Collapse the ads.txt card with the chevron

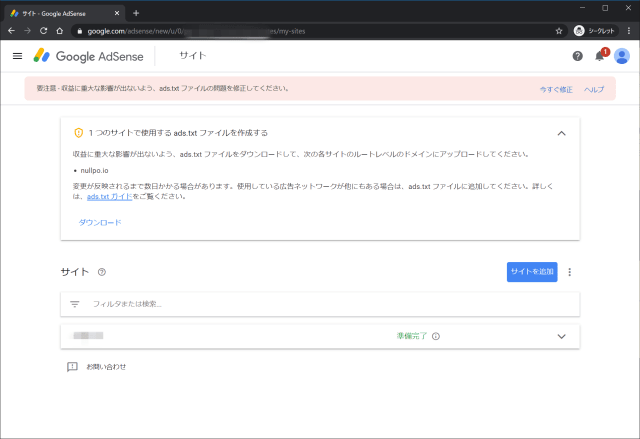point(562,133)
